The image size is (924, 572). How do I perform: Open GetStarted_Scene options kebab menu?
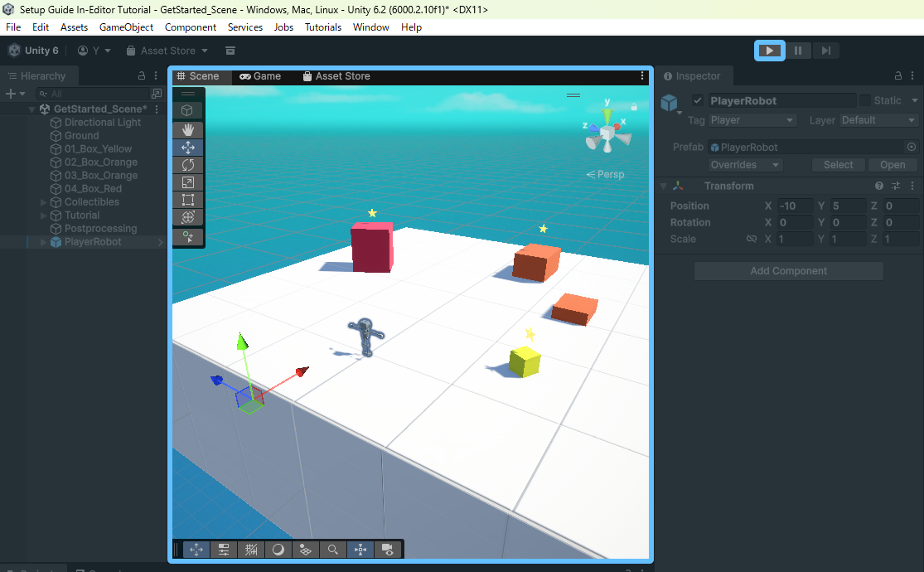(x=157, y=109)
